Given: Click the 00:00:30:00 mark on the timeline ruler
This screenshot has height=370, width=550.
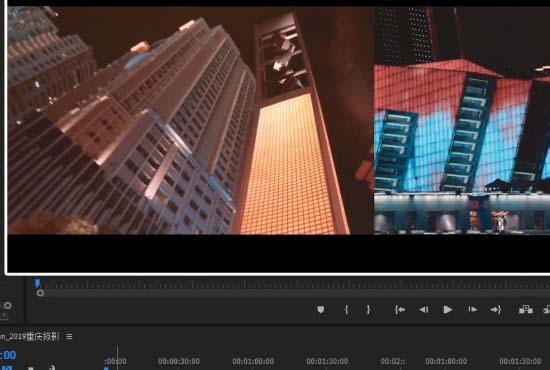Looking at the screenshot, I should [x=179, y=361].
